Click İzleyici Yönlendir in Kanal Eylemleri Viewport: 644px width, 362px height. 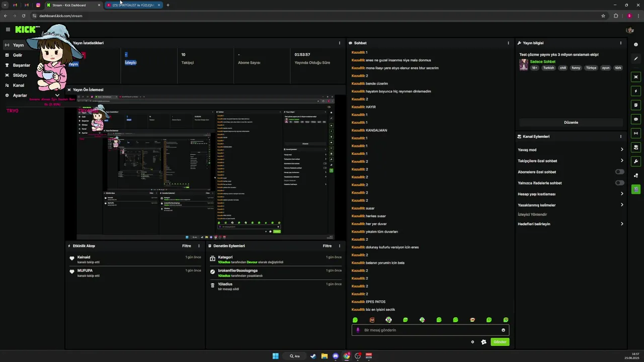coord(532,215)
